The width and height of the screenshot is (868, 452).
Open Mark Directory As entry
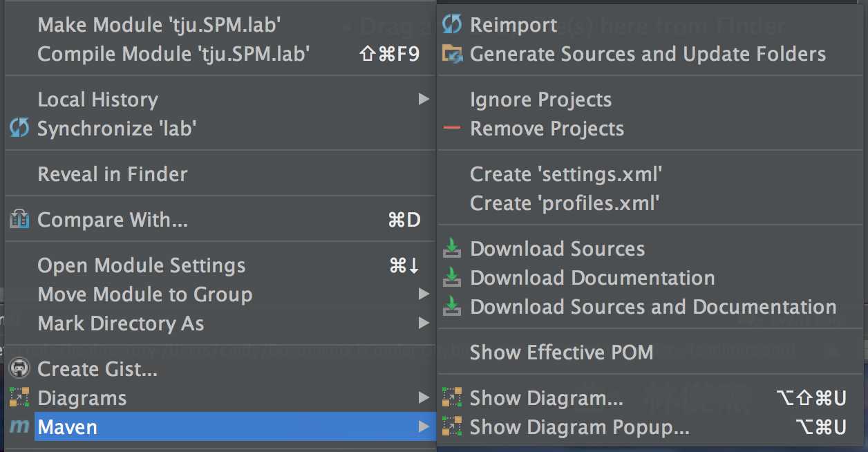pos(221,323)
